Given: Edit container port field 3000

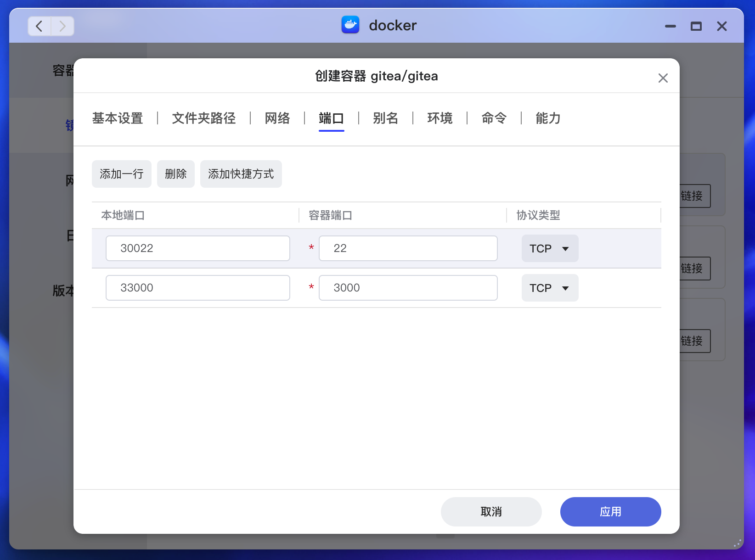Looking at the screenshot, I should (x=408, y=288).
